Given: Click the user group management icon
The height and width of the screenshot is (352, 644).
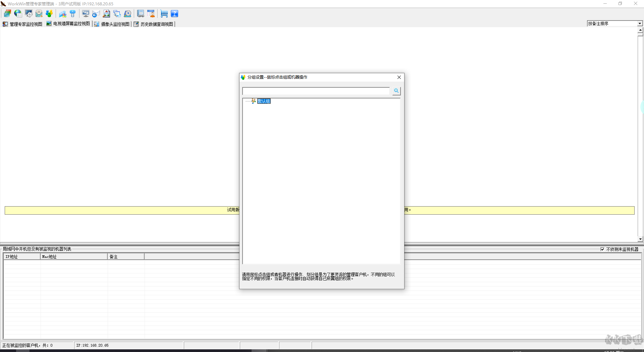Looking at the screenshot, I should (x=49, y=13).
